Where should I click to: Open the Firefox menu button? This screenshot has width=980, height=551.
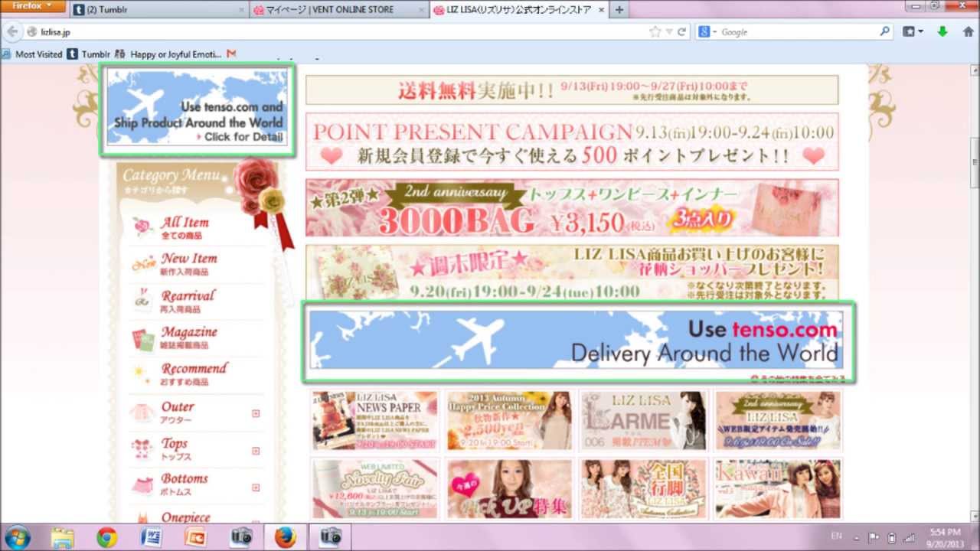pyautogui.click(x=34, y=7)
